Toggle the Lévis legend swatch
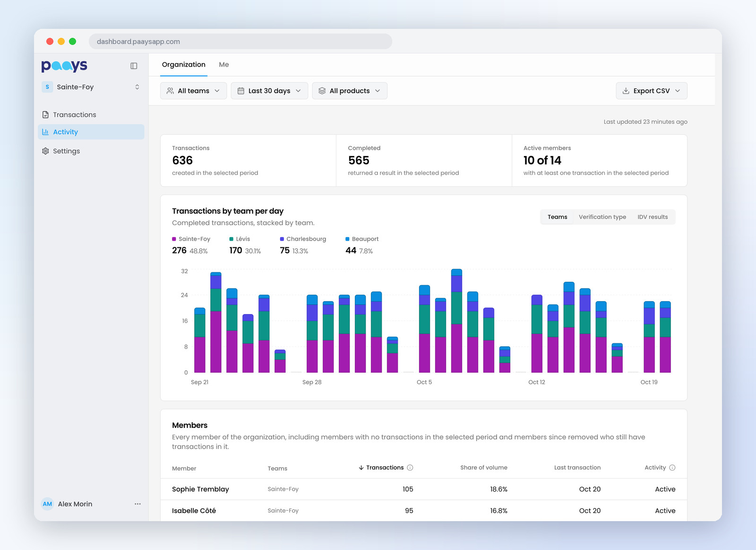This screenshot has height=550, width=756. [231, 239]
